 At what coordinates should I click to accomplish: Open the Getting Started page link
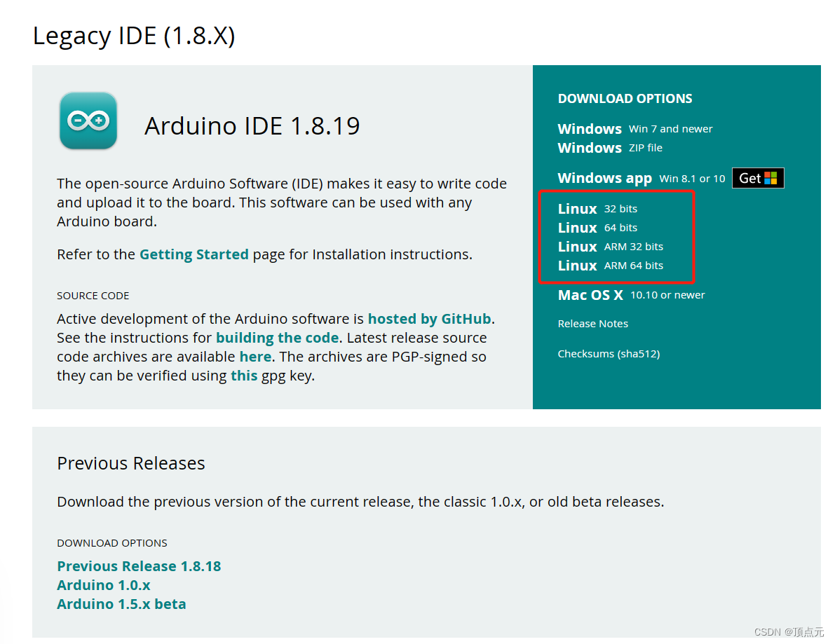tap(194, 254)
